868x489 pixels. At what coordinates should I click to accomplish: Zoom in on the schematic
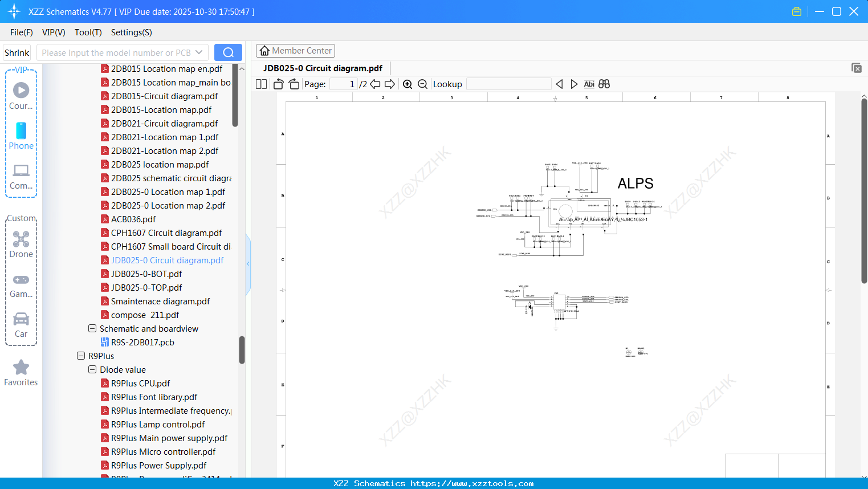pyautogui.click(x=407, y=84)
